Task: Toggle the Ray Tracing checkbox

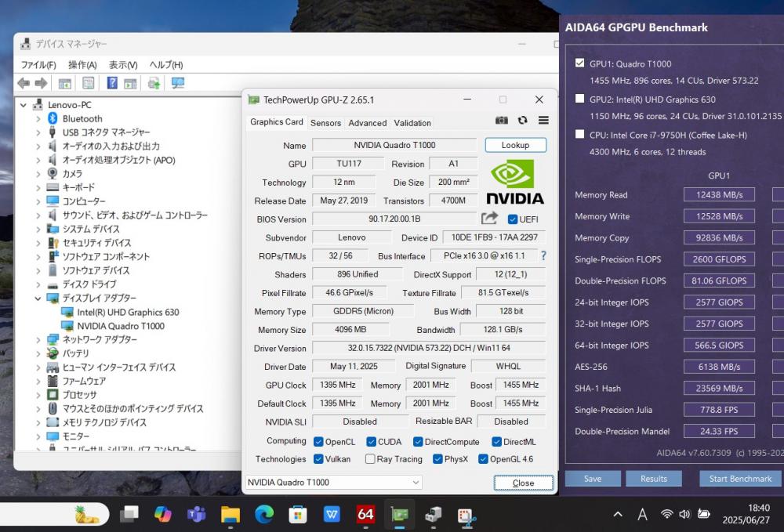Action: 370,458
